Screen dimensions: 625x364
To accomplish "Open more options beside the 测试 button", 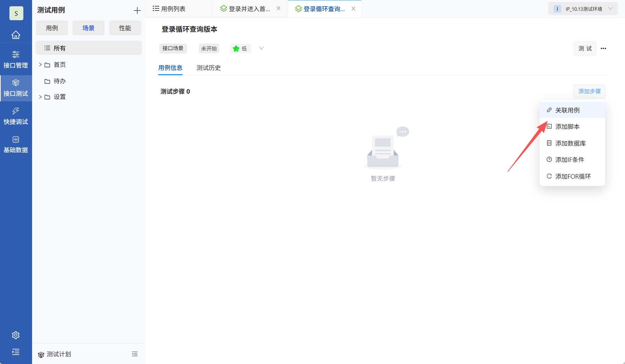I will pyautogui.click(x=604, y=48).
